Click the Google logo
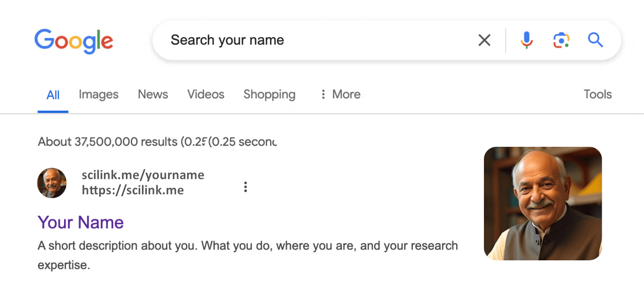The height and width of the screenshot is (305, 644). pyautogui.click(x=74, y=41)
